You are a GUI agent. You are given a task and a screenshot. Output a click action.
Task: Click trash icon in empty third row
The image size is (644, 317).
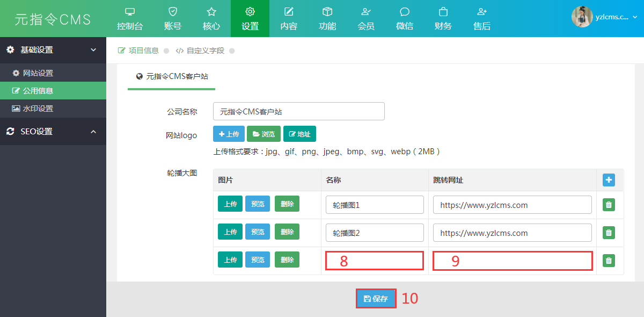click(609, 261)
